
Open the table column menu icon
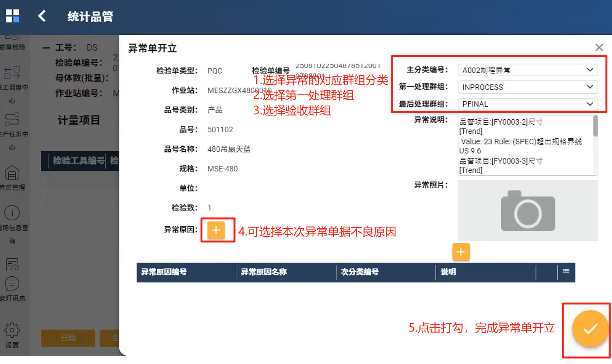click(566, 271)
